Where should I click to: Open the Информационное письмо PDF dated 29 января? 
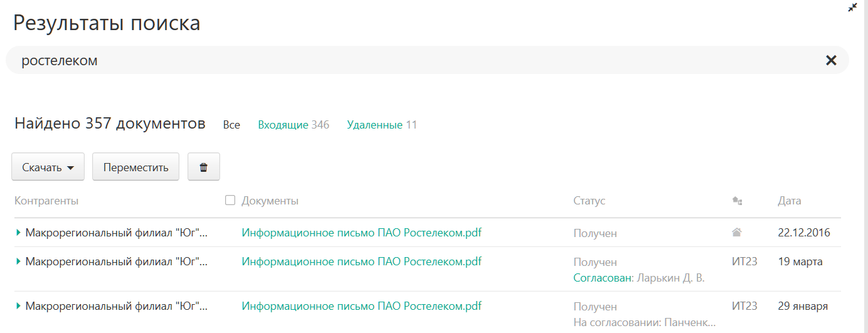[x=362, y=307]
